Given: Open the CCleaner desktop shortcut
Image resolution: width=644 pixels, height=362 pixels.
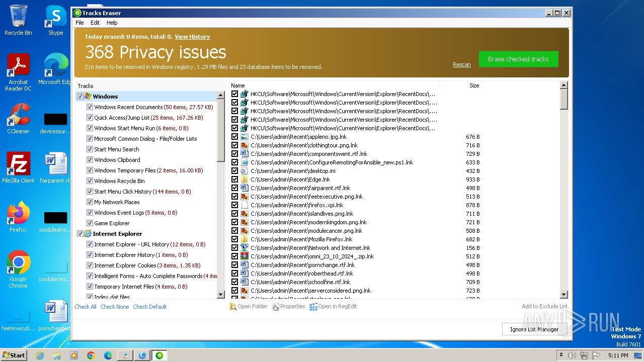Looking at the screenshot, I should (x=18, y=119).
